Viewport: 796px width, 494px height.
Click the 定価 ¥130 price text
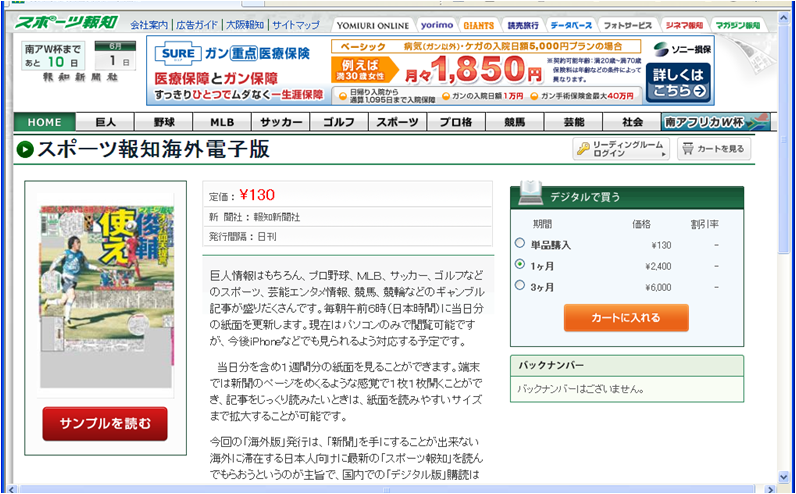pos(242,195)
